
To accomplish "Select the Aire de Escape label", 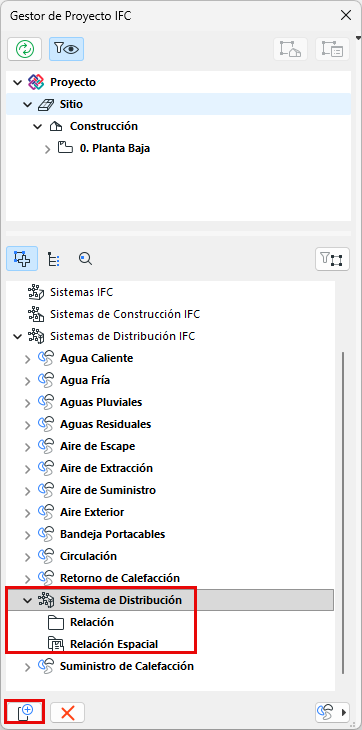I will (x=97, y=446).
